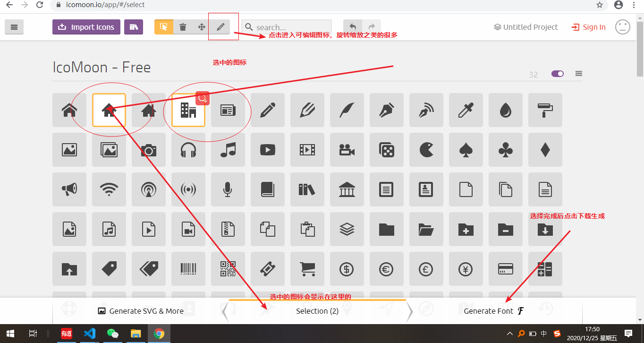Select the move tool in the toolbar
The height and width of the screenshot is (343, 644).
[202, 27]
